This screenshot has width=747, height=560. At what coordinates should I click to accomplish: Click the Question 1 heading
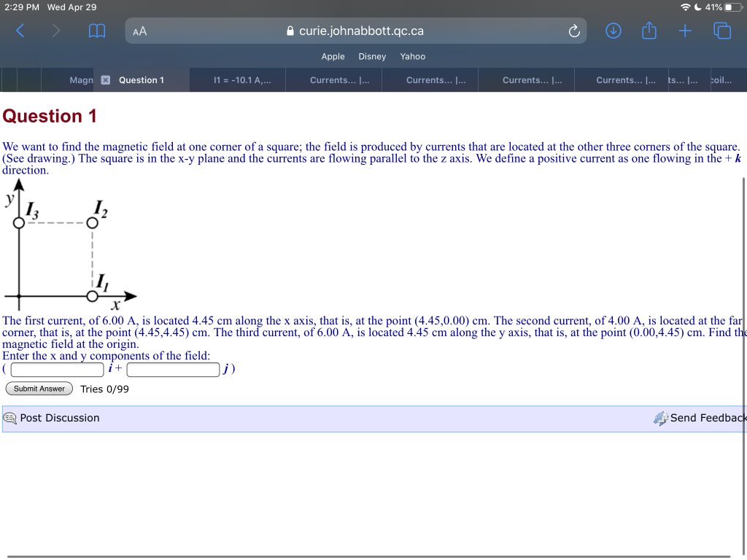pyautogui.click(x=50, y=116)
